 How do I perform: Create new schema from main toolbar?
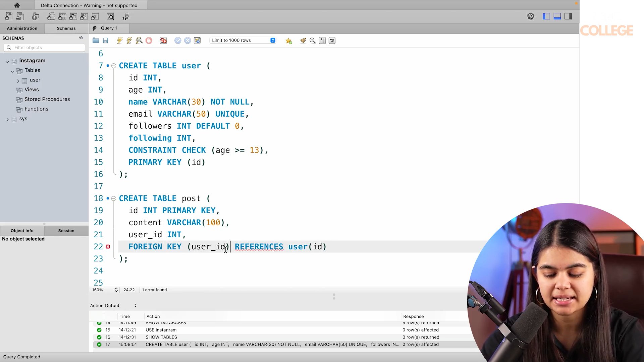[51, 16]
